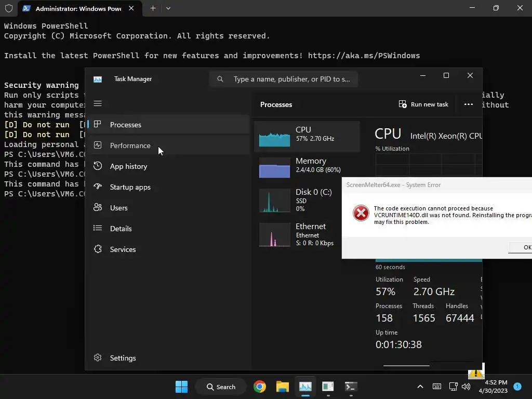Close the Administrator: Windows PowerShell tab
Image resolution: width=532 pixels, height=399 pixels.
[131, 8]
